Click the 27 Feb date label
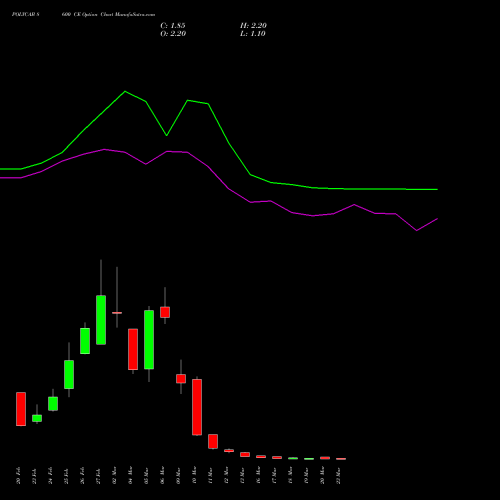 98,475
